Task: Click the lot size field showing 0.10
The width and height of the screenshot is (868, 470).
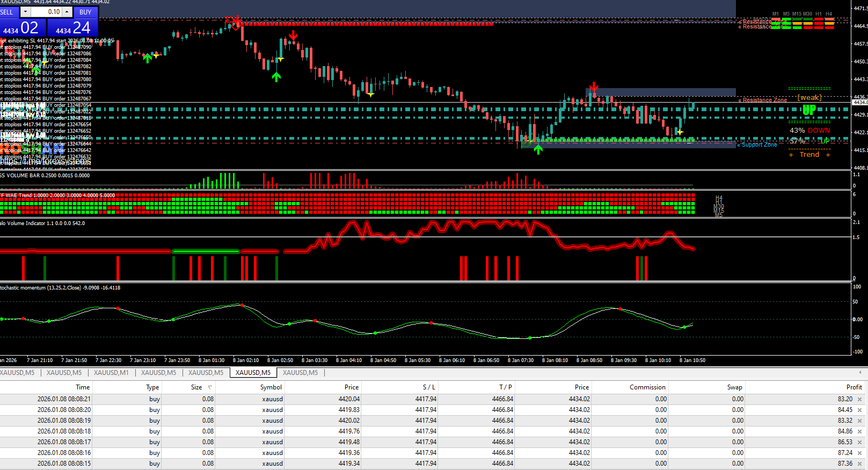Action: (x=46, y=12)
